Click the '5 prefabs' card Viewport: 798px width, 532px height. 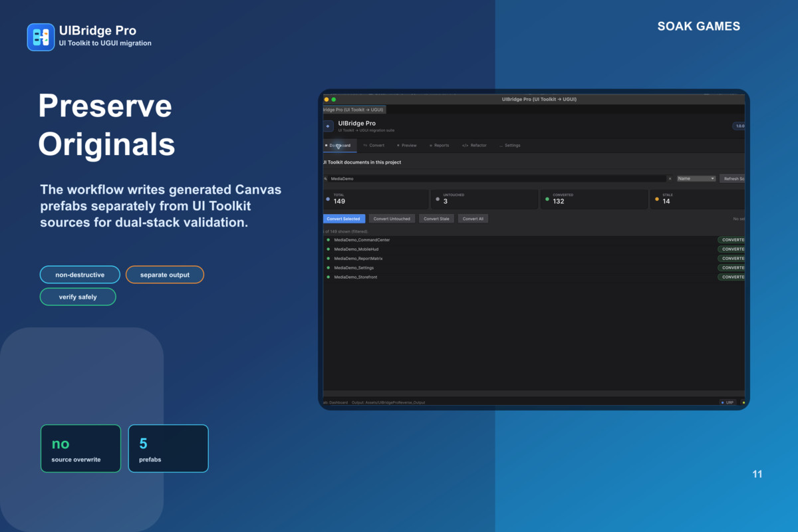click(x=168, y=448)
